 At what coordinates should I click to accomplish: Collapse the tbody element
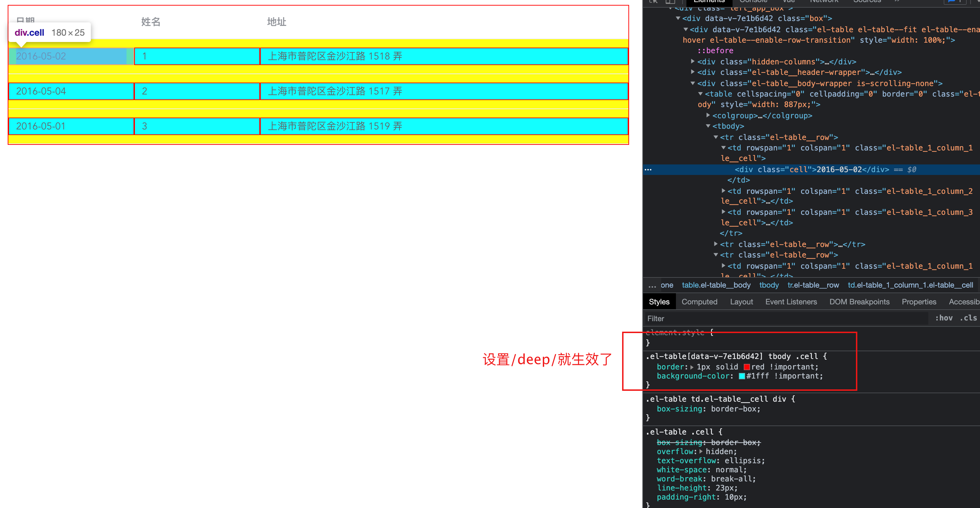coord(708,126)
